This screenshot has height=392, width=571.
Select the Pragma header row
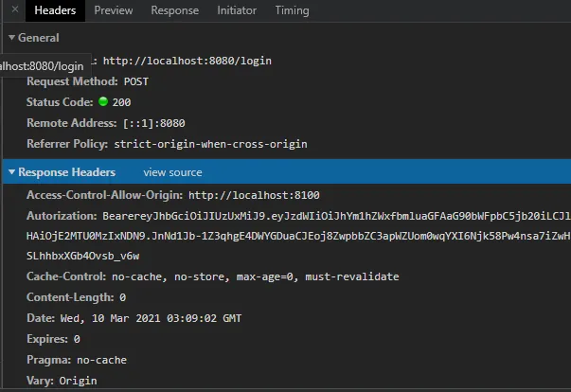[x=76, y=360]
